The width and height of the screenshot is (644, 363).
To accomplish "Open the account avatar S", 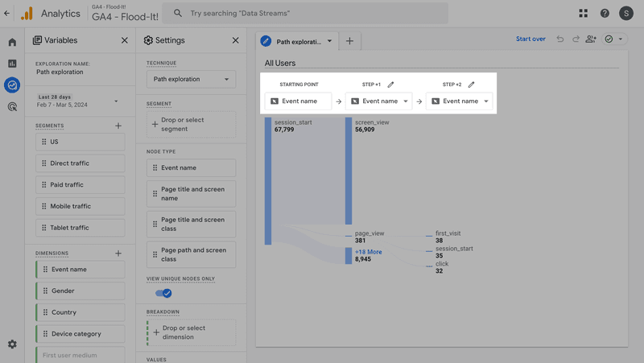I will (626, 13).
